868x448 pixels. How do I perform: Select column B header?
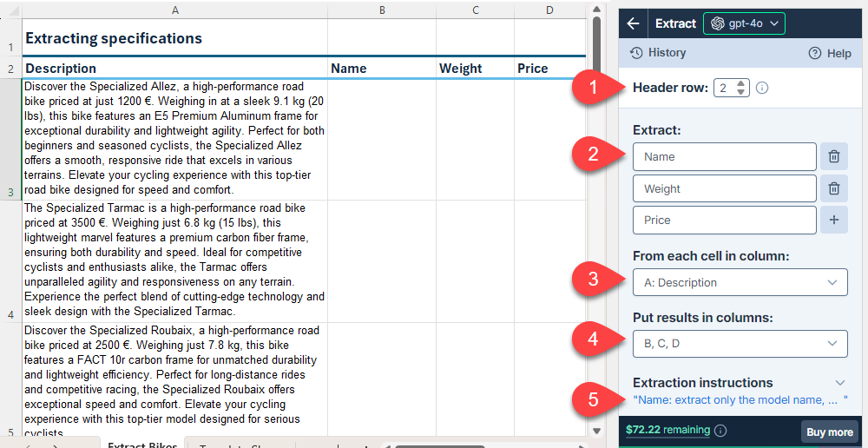[382, 10]
